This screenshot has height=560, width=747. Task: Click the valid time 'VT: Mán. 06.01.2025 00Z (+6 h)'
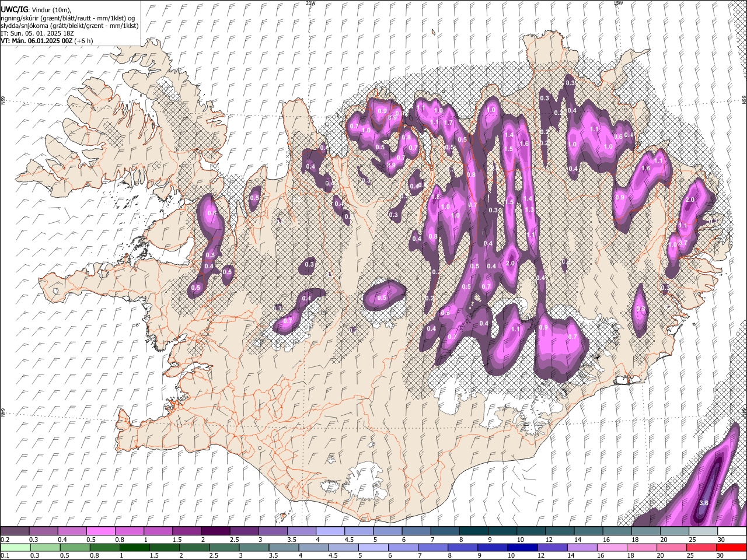tap(47, 41)
